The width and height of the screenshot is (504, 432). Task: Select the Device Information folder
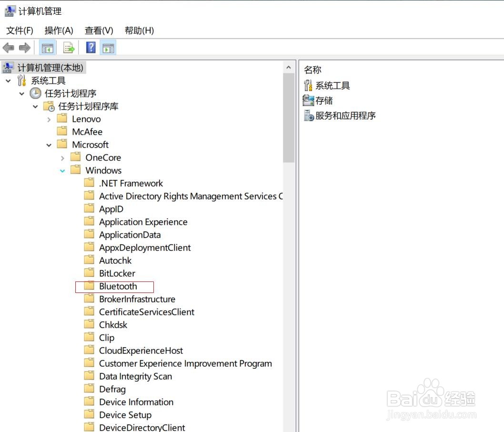136,402
